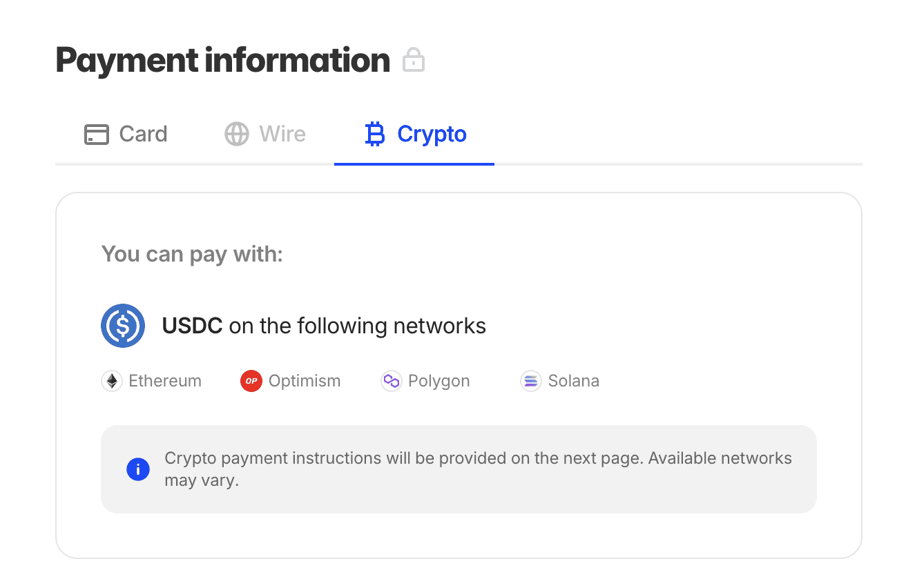Click the blue USDC coin logo

(123, 326)
